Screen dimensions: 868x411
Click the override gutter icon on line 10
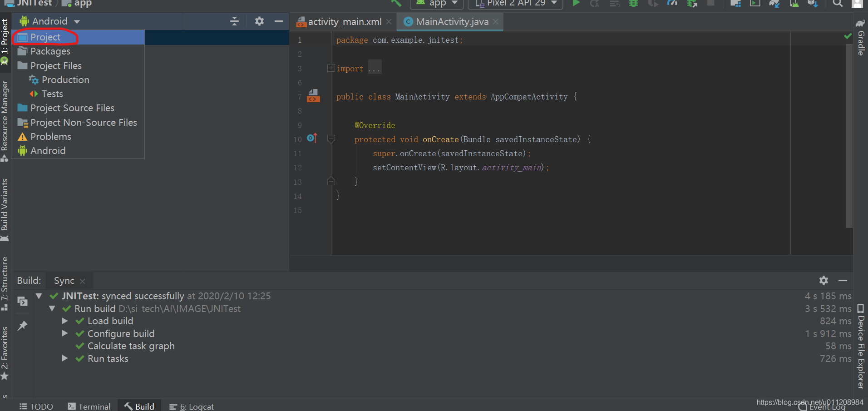(312, 138)
